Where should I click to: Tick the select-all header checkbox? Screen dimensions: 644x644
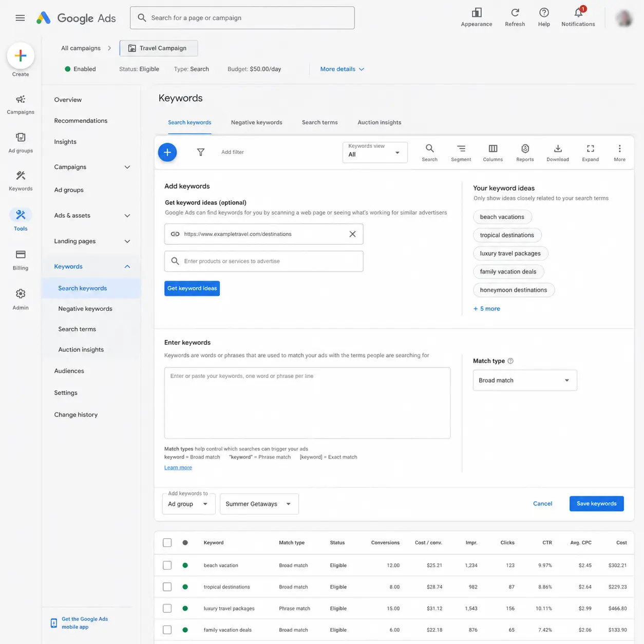click(x=167, y=543)
